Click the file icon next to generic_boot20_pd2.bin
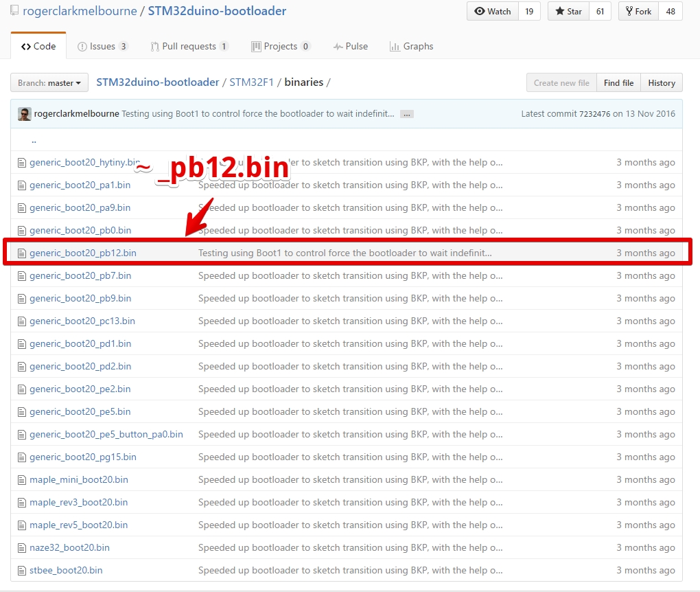The width and height of the screenshot is (700, 592). (x=22, y=367)
